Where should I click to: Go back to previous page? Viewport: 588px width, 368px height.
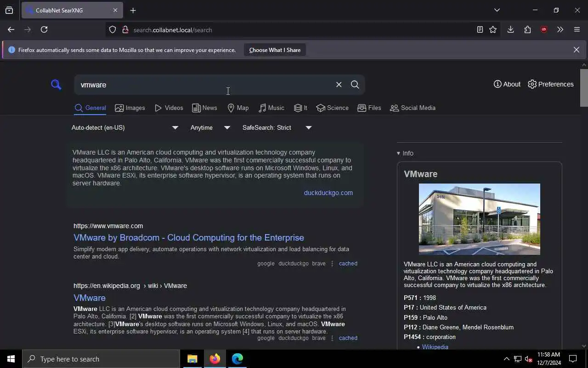click(x=11, y=29)
